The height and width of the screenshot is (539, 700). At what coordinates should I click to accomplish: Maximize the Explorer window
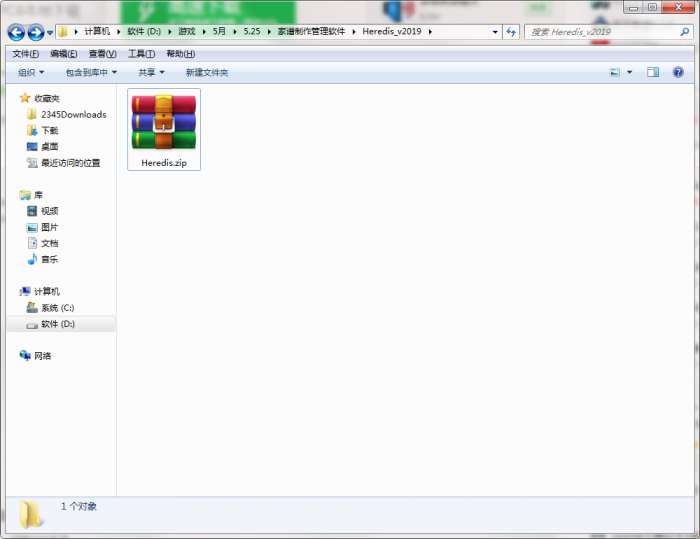coord(652,7)
